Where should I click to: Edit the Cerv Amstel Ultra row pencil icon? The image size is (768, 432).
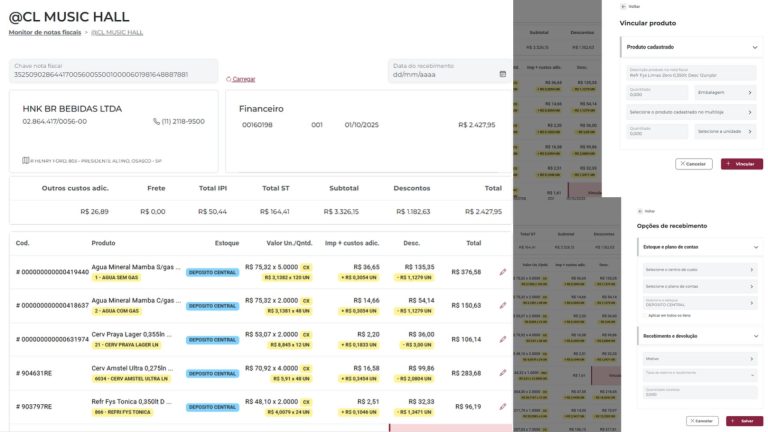coord(503,373)
